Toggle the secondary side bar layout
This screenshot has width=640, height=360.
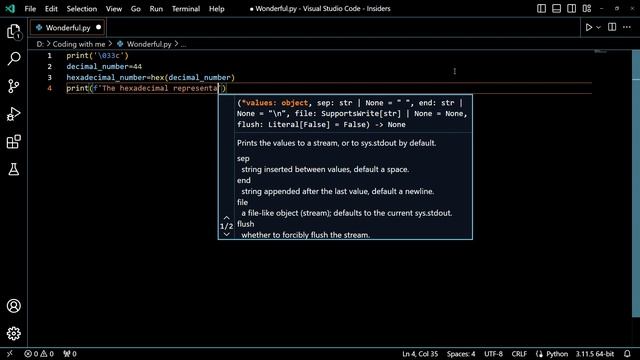[x=571, y=9]
